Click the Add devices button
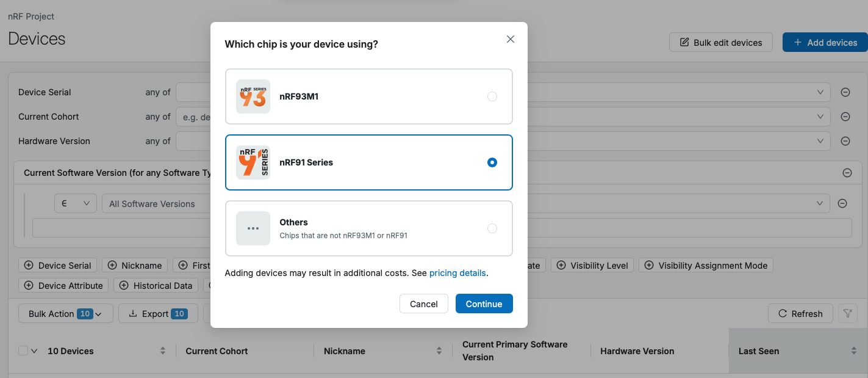 (825, 42)
